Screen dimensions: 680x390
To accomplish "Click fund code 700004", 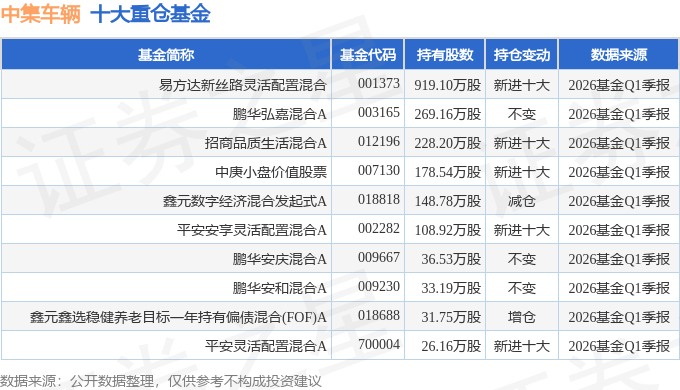I will (x=379, y=344).
